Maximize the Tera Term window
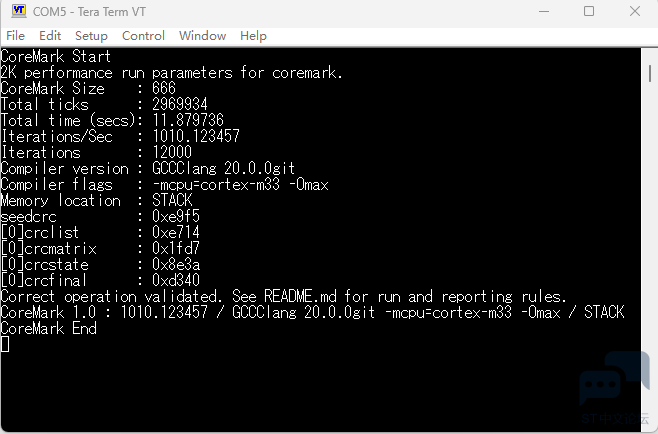The width and height of the screenshot is (658, 434). pos(589,11)
